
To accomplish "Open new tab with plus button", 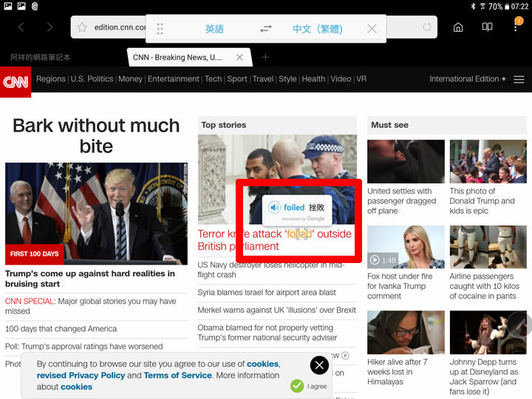I will 265,57.
